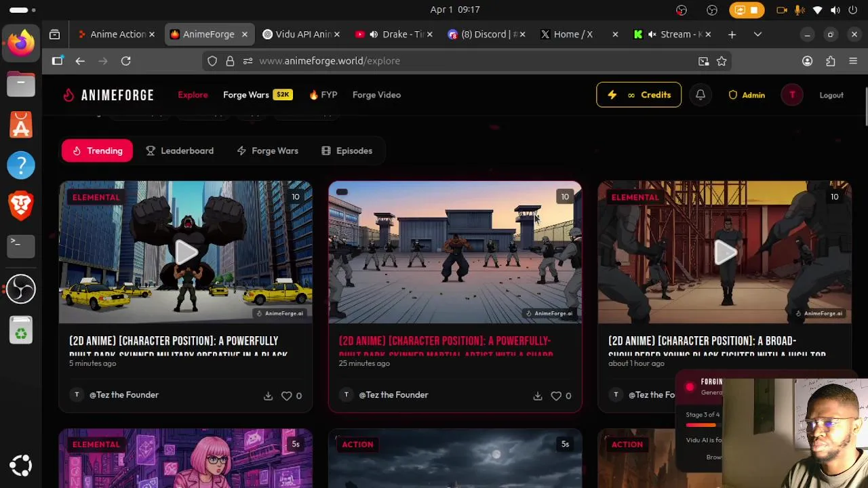Open the Firefox hamburger menu
The height and width of the screenshot is (488, 868).
(853, 61)
